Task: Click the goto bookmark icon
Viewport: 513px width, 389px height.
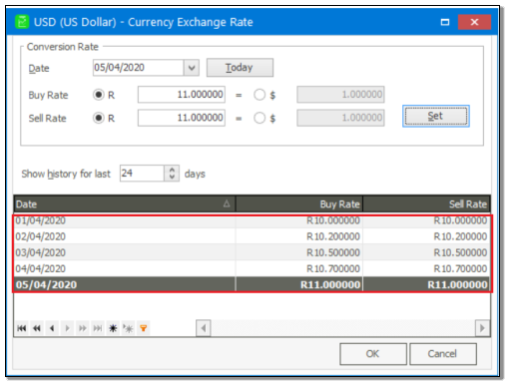Action: (x=128, y=328)
